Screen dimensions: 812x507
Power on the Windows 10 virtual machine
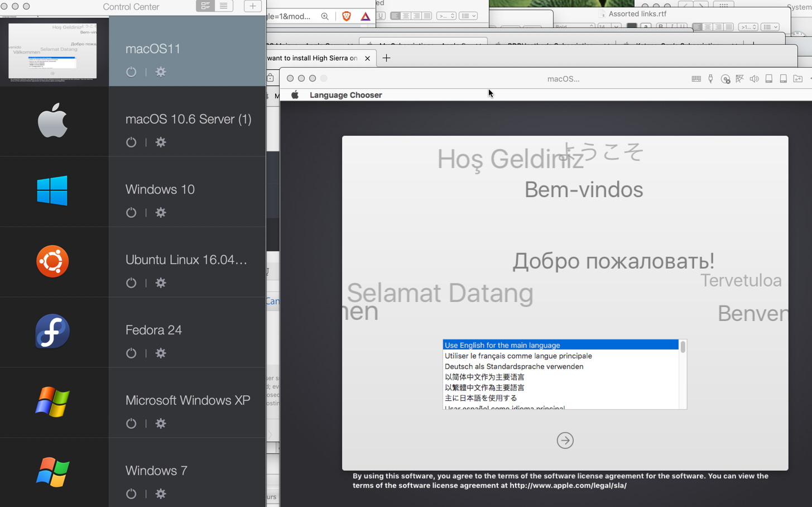coord(131,213)
